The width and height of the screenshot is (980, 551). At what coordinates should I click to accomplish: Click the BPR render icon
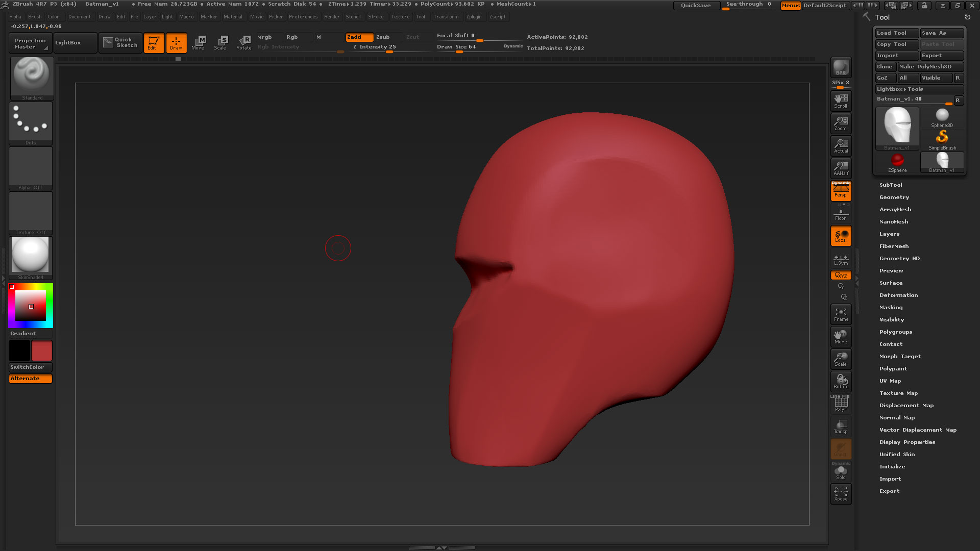[x=841, y=67]
